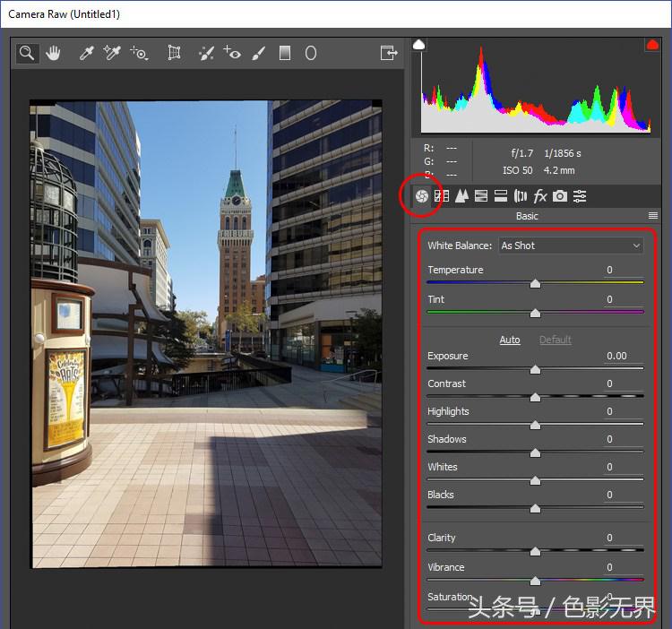Open the White Balance dropdown
672x629 pixels.
pyautogui.click(x=571, y=246)
